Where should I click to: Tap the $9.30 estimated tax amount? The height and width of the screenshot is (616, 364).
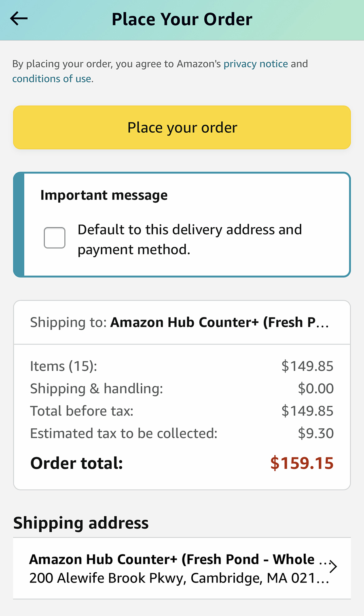point(315,434)
